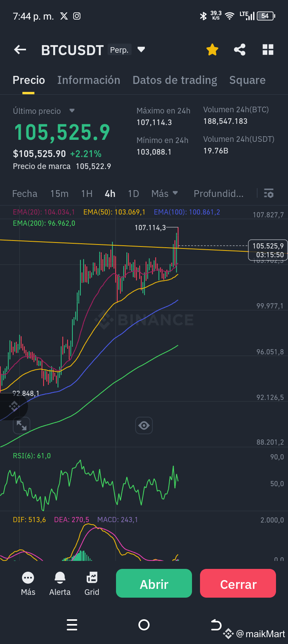This screenshot has width=288, height=644.
Task: Tap the red Cerrar button
Action: coord(238,584)
